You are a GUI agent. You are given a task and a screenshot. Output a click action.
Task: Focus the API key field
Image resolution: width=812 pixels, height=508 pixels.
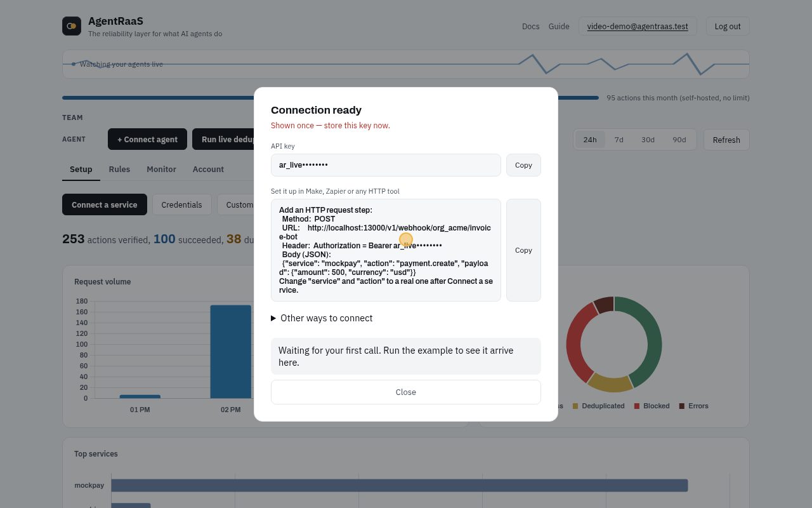pos(386,165)
